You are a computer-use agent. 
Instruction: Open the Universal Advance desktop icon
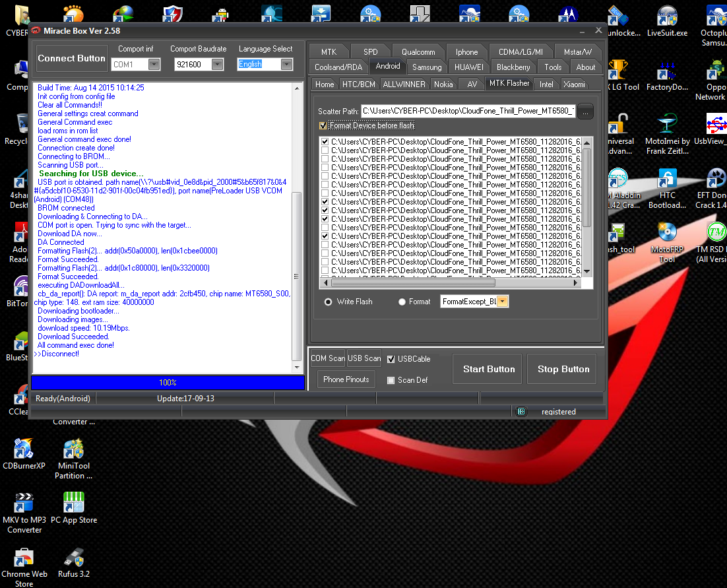coord(621,134)
